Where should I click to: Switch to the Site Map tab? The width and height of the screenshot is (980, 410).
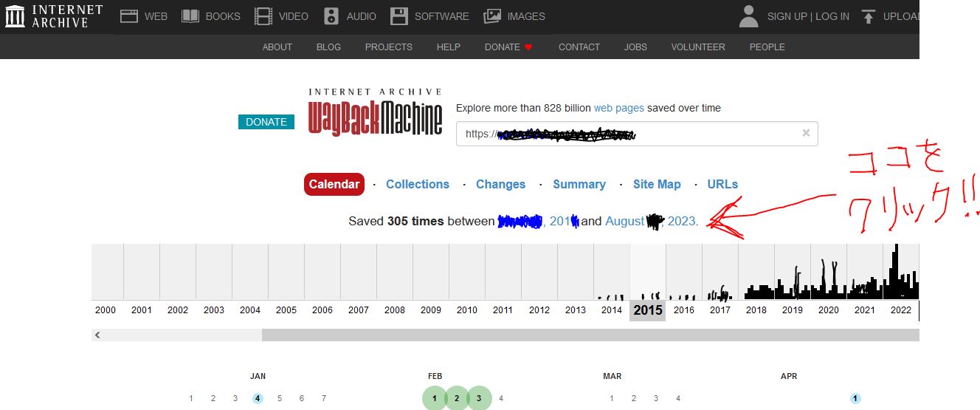pos(657,184)
